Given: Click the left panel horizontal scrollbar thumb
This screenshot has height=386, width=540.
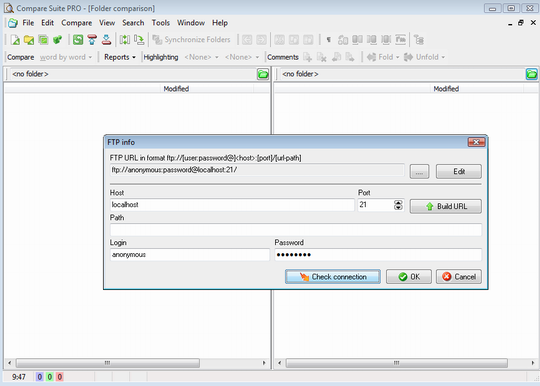Looking at the screenshot, I should [x=107, y=363].
